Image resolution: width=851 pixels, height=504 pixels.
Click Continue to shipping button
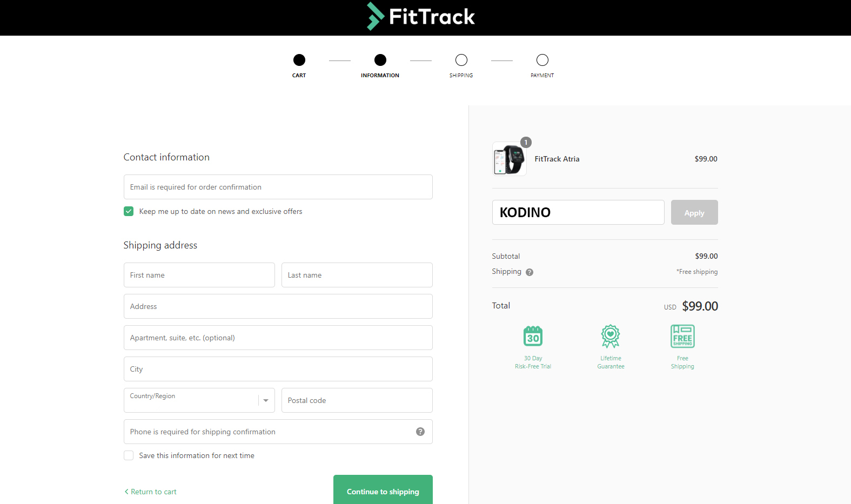pyautogui.click(x=383, y=490)
